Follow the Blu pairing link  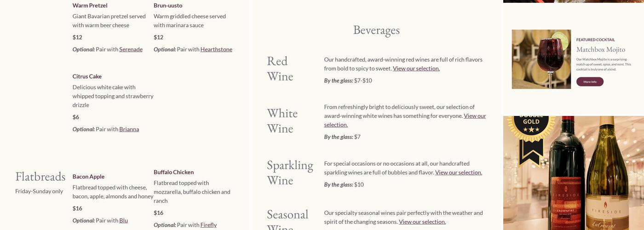(x=123, y=220)
